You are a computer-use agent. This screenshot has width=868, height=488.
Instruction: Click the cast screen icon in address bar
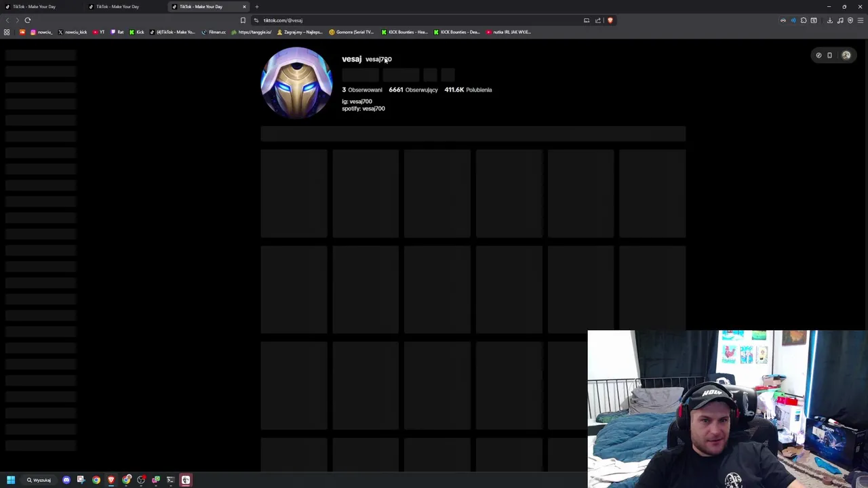click(x=587, y=20)
